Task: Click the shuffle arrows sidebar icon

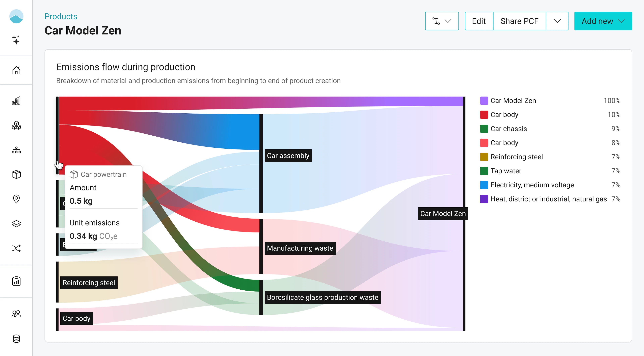Action: pos(16,248)
